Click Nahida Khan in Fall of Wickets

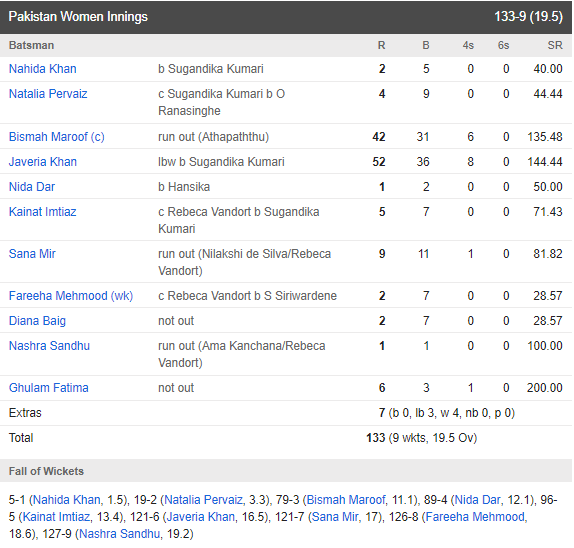point(67,500)
